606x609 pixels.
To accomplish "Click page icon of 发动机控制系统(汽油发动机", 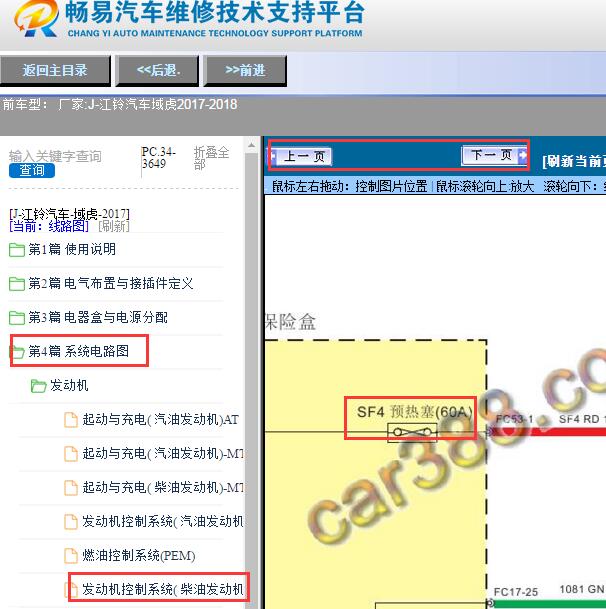I will tap(71, 522).
